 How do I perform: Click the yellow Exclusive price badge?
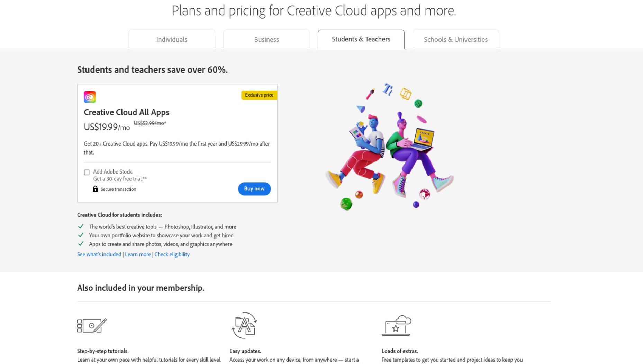(259, 95)
